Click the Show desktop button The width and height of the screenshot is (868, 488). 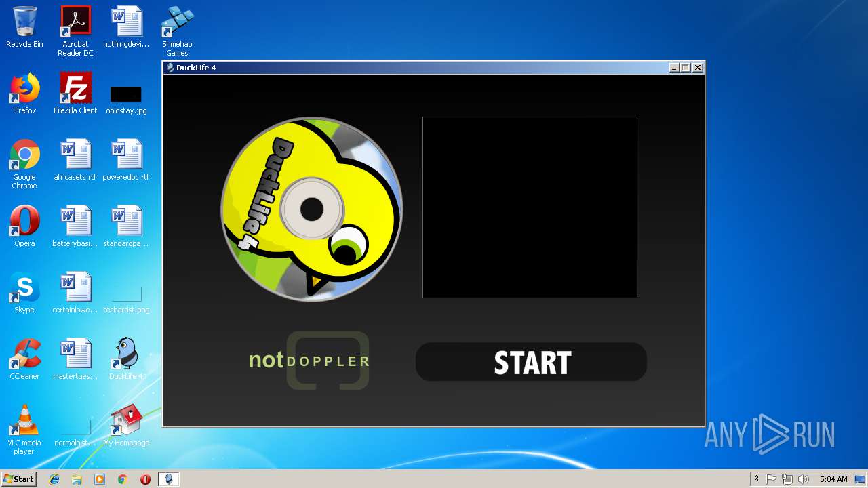pyautogui.click(x=860, y=479)
